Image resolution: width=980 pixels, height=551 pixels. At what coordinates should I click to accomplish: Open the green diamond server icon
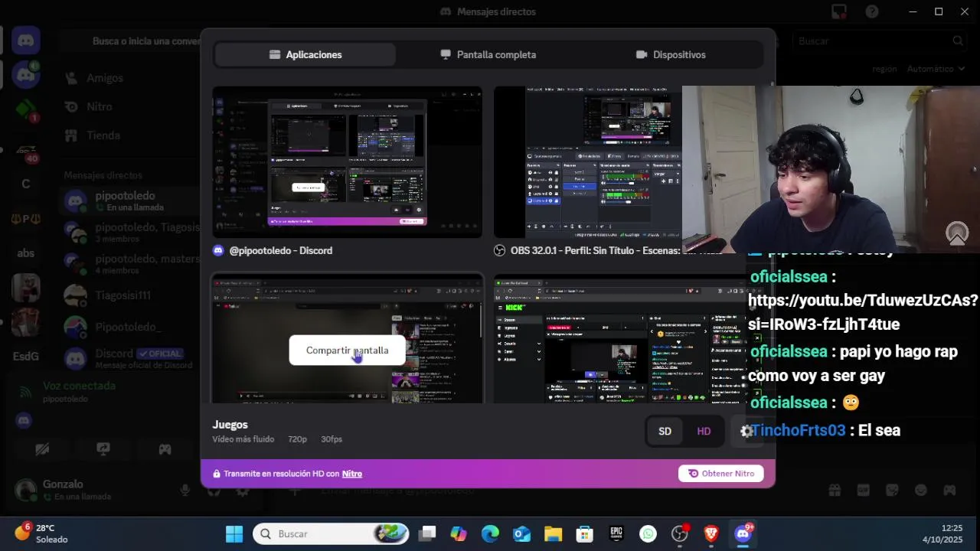click(x=26, y=109)
